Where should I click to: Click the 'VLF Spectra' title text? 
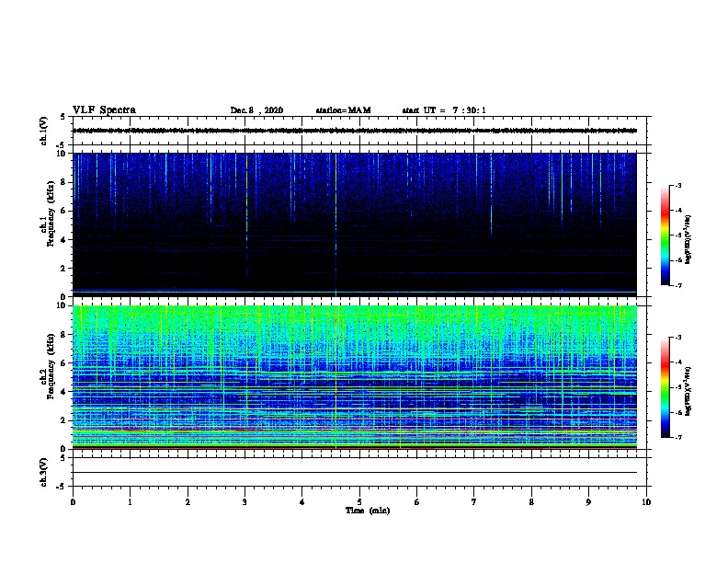(104, 110)
